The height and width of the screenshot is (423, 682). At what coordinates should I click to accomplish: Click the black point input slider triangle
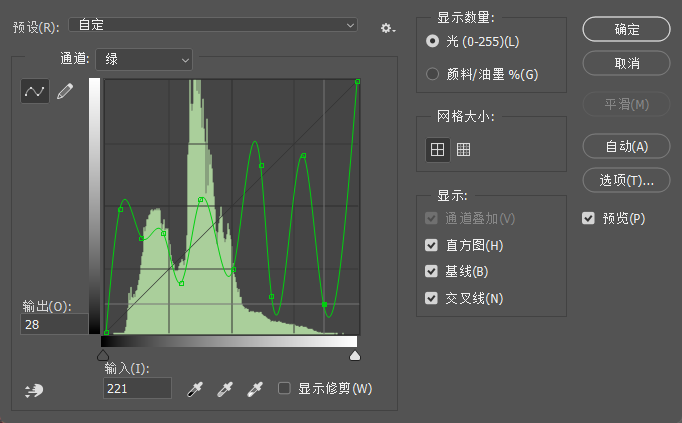[x=103, y=355]
